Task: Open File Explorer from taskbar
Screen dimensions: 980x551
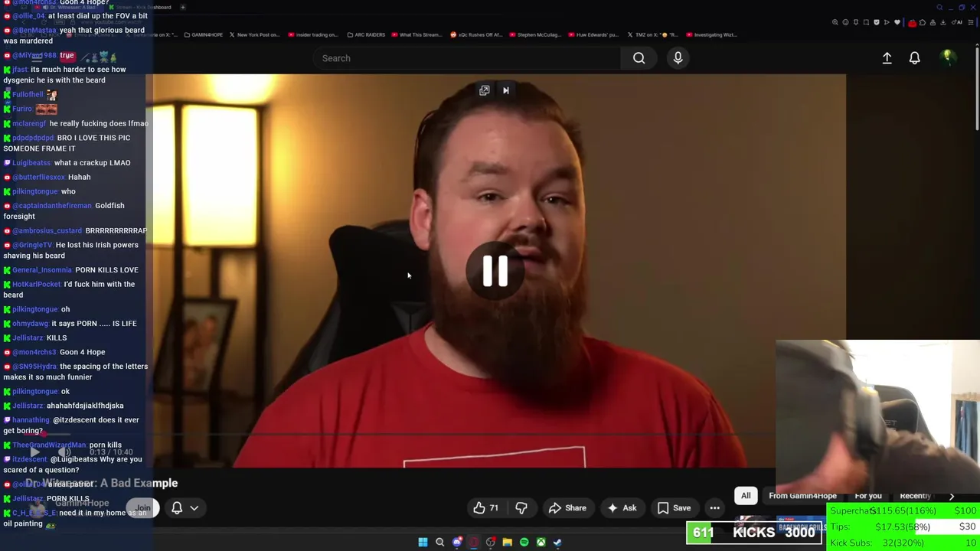Action: pos(507,542)
